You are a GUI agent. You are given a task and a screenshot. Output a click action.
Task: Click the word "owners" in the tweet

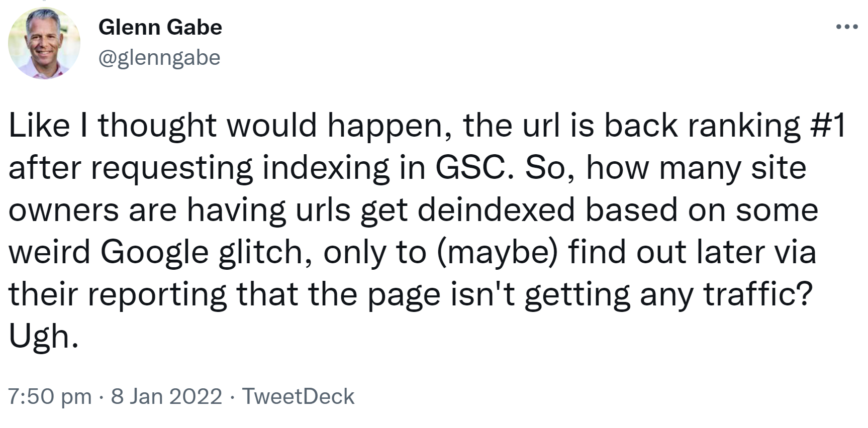[x=64, y=210]
